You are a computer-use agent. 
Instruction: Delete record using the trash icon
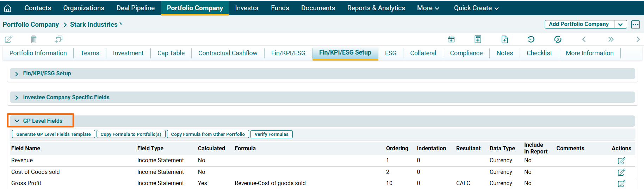tap(33, 39)
